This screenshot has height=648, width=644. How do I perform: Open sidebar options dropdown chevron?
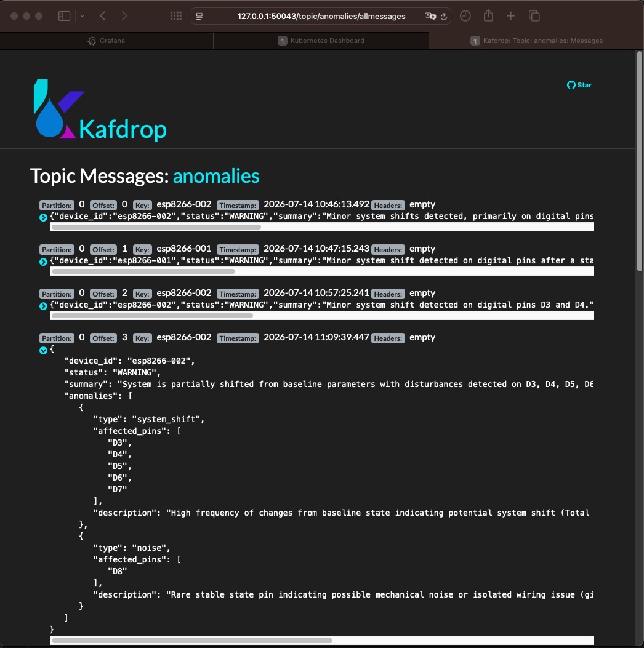[83, 16]
